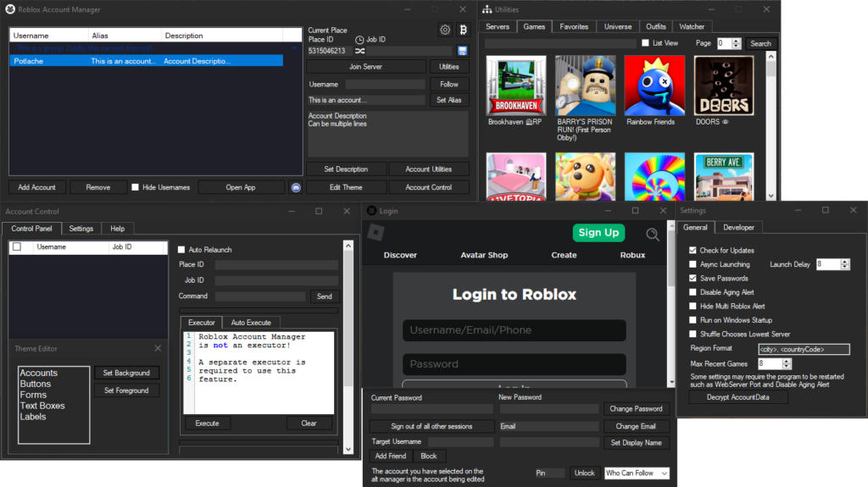868x487 pixels.
Task: Switch to the Watcher tab
Action: pos(692,26)
